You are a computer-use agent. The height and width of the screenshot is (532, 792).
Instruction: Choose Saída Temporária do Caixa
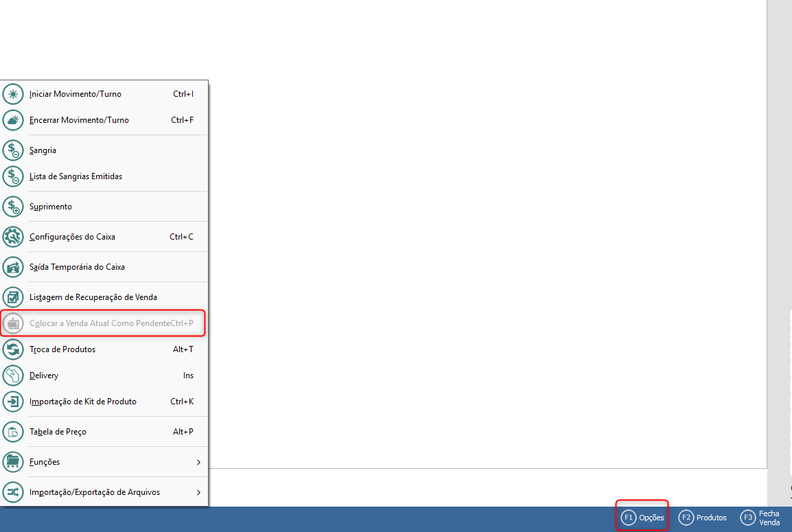click(104, 267)
